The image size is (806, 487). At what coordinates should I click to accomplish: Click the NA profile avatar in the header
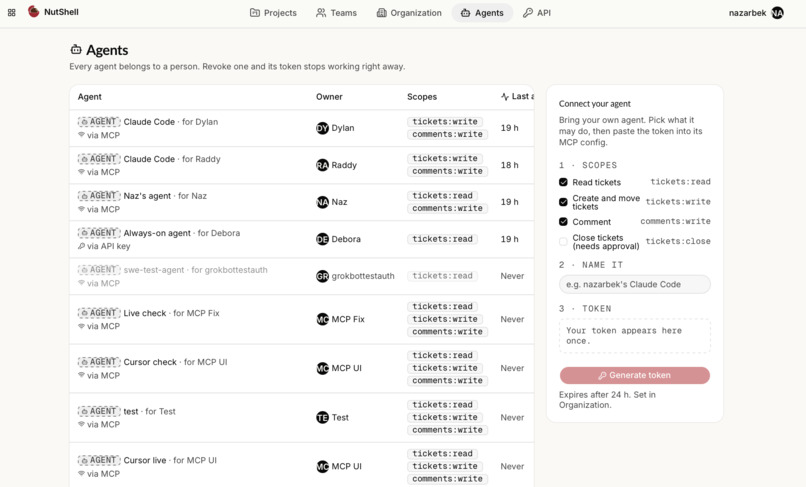(x=778, y=13)
